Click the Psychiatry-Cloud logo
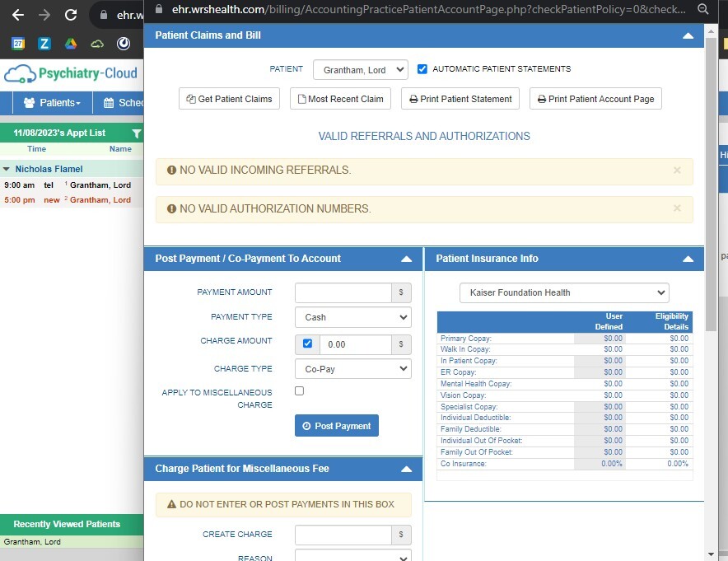 click(70, 74)
